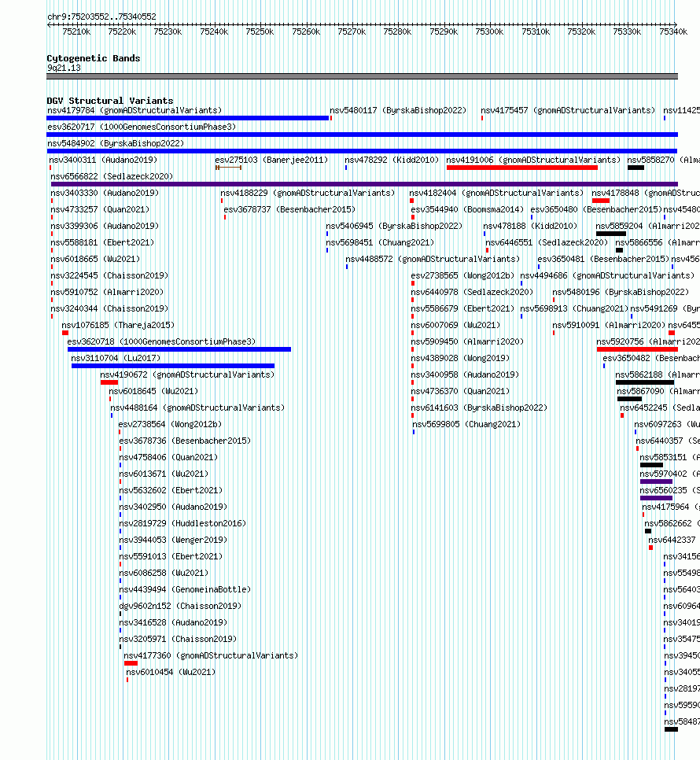
Task: Select the esv275103 Banerjee2011 variant glyph
Action: click(x=229, y=168)
